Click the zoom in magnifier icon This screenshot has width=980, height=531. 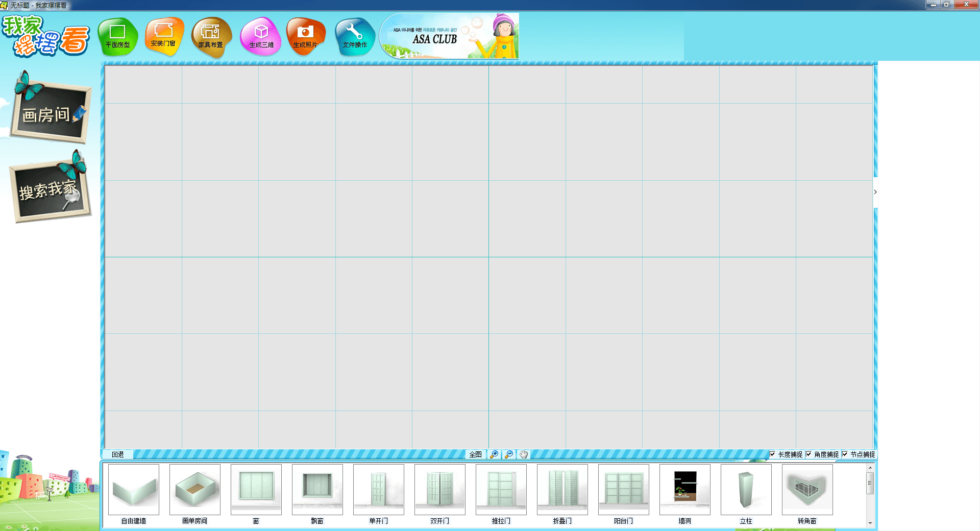494,454
